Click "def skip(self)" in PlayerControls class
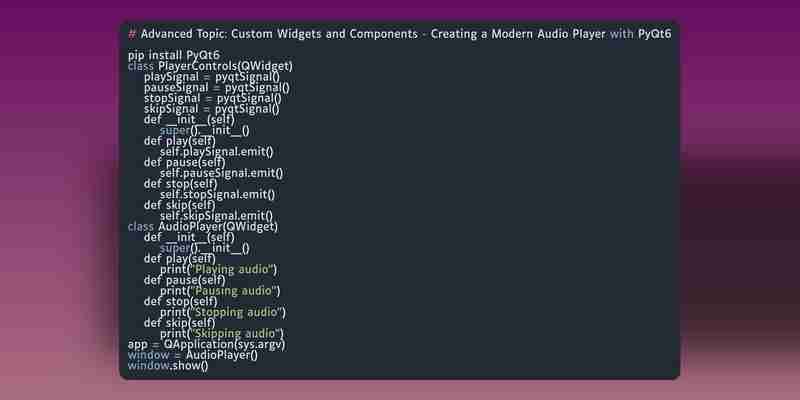The width and height of the screenshot is (800, 400). click(180, 206)
